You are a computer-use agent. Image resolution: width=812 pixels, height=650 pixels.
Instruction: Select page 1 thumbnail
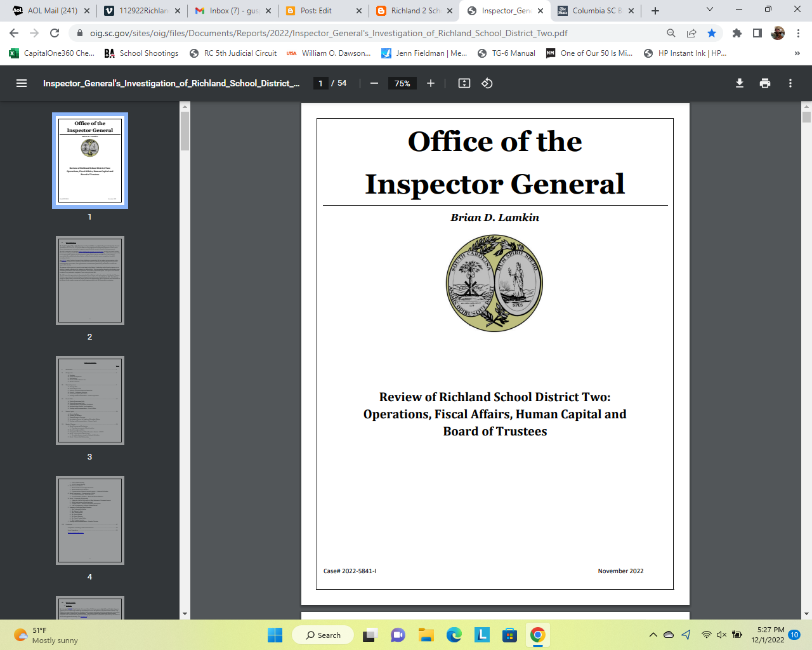(x=90, y=161)
